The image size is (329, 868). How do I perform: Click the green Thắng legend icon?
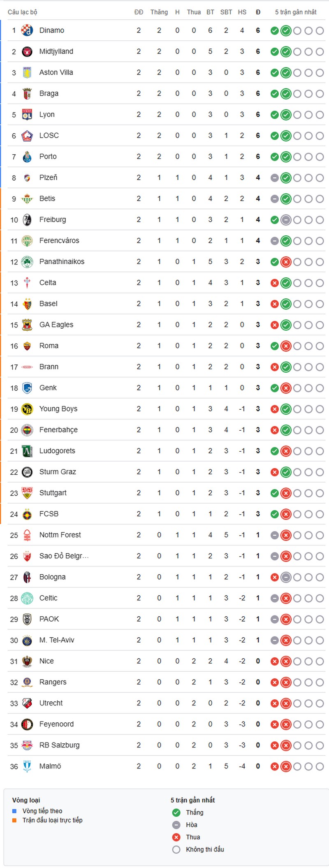pyautogui.click(x=176, y=812)
